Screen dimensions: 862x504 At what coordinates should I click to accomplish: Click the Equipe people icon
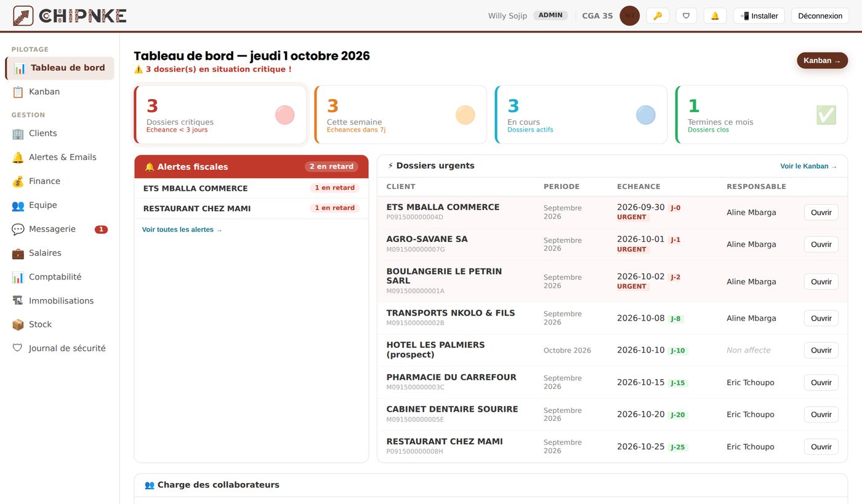[x=18, y=206]
